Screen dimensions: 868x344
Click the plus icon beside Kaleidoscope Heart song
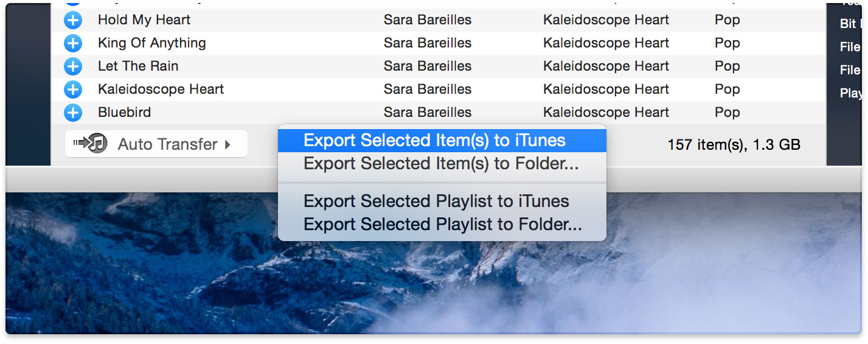(x=73, y=90)
